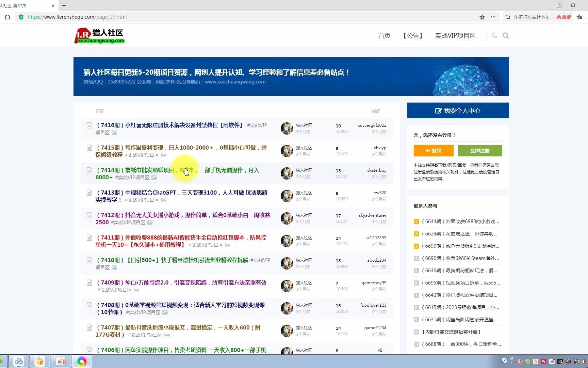Screen dimensions: 588x368
Task: Open the 首页 nav item
Action: 384,36
